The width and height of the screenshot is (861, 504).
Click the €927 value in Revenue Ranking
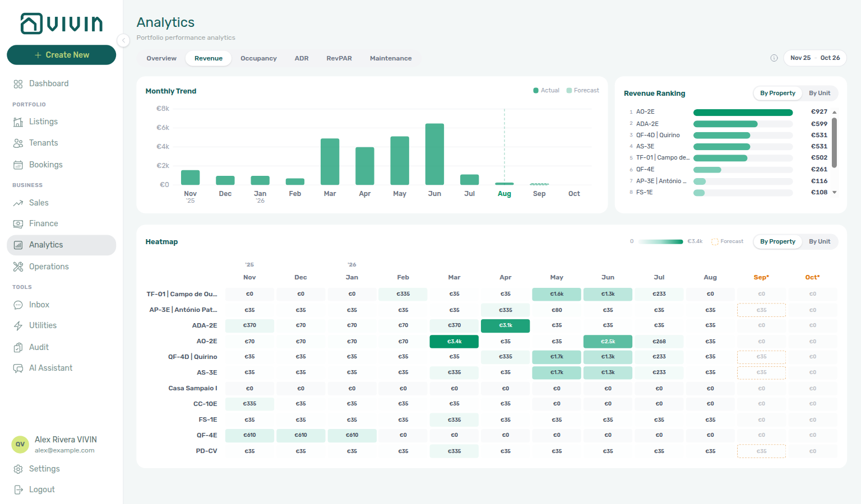[x=819, y=112]
